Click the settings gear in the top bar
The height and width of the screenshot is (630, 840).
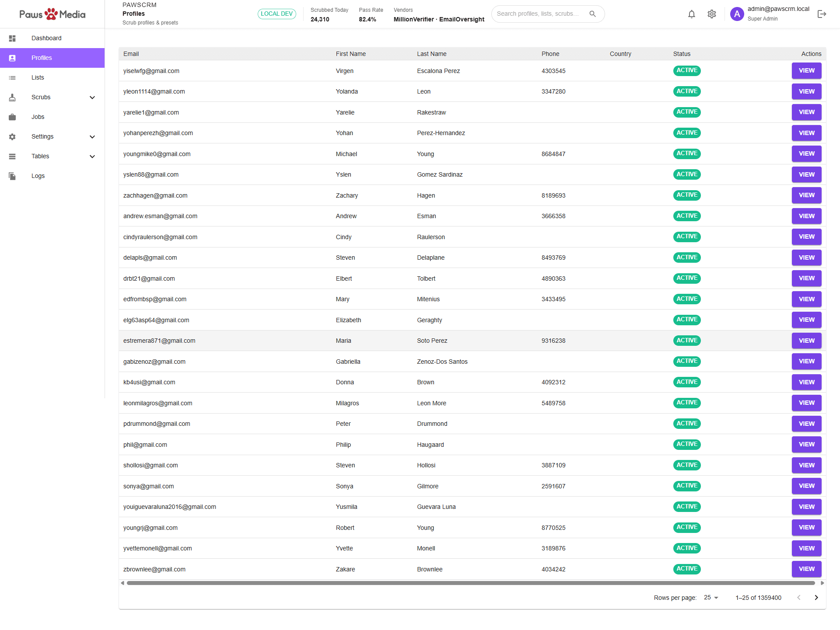[711, 14]
